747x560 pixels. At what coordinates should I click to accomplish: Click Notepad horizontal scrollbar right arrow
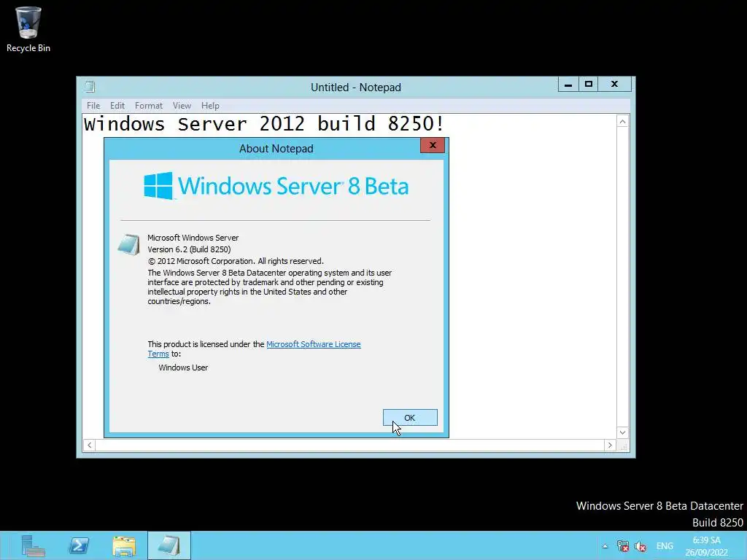pyautogui.click(x=610, y=446)
